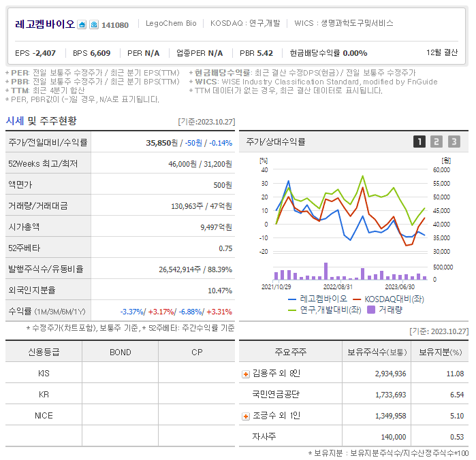This screenshot has height=460, width=476.
Task: Click the KOSDAQ대비(좌) red legend entry
Action: [x=389, y=299]
